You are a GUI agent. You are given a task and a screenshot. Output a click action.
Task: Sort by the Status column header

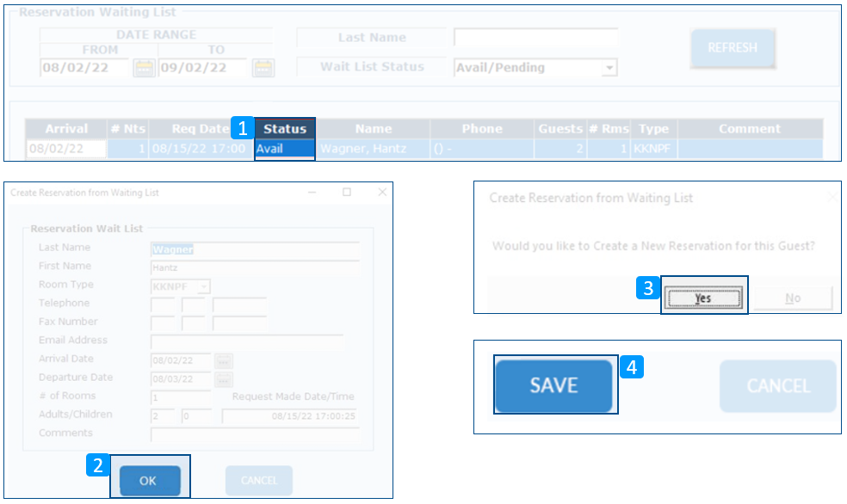click(285, 129)
